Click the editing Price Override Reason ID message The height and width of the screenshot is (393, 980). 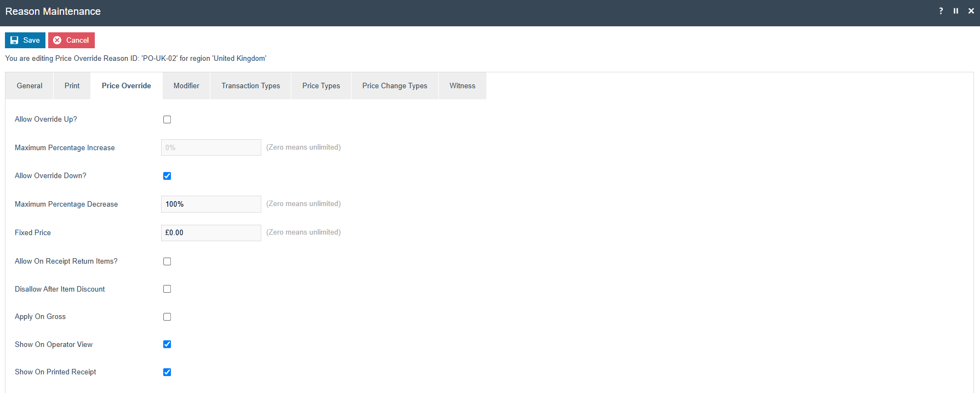pos(136,58)
